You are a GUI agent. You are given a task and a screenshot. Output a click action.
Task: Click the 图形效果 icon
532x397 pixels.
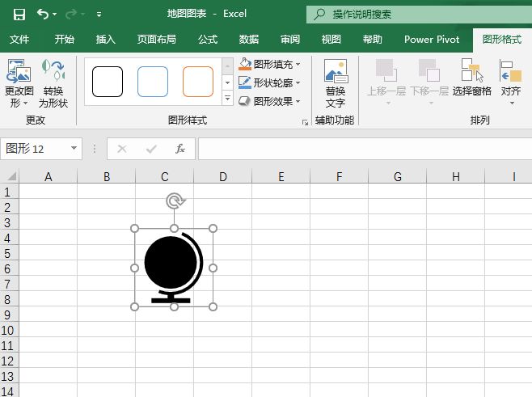pos(245,101)
